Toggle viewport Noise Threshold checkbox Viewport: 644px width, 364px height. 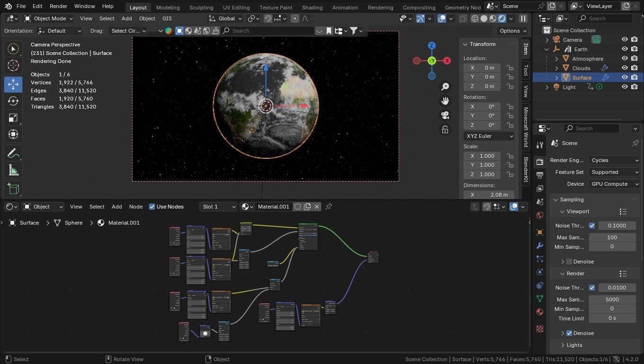click(x=592, y=226)
